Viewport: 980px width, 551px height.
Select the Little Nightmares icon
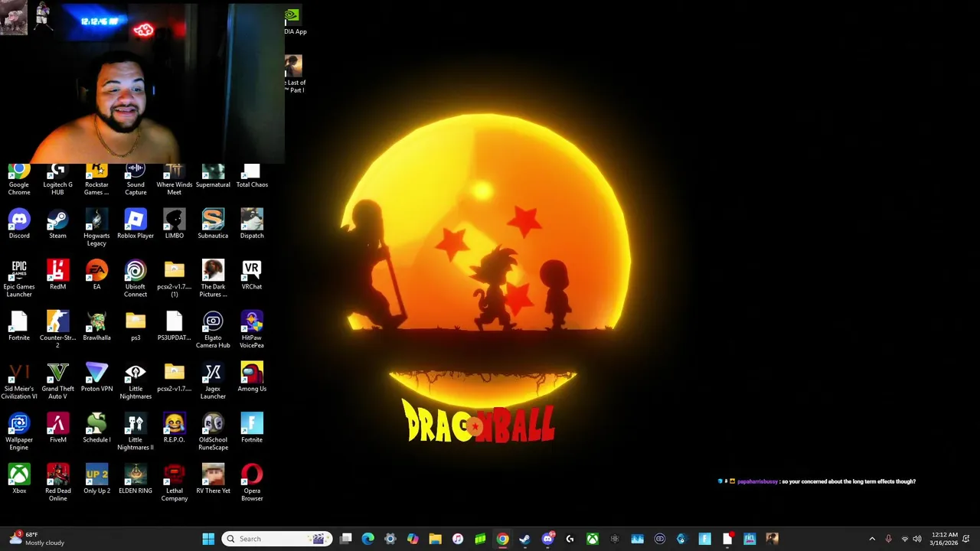(x=136, y=381)
